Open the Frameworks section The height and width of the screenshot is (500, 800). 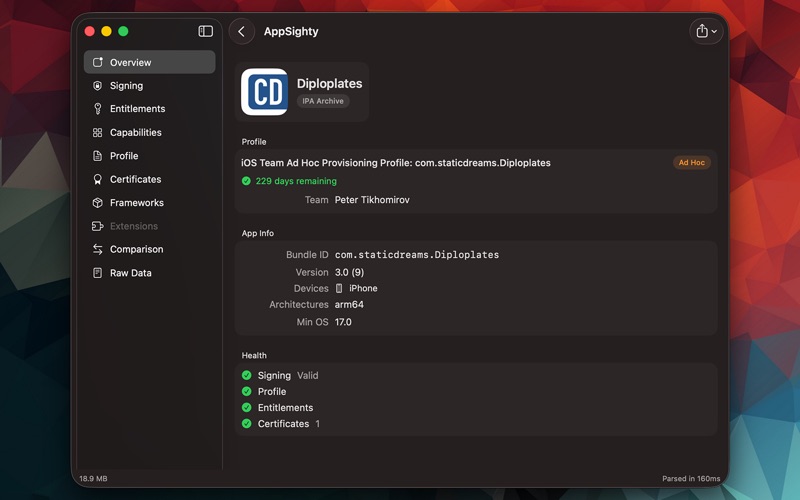click(149, 203)
